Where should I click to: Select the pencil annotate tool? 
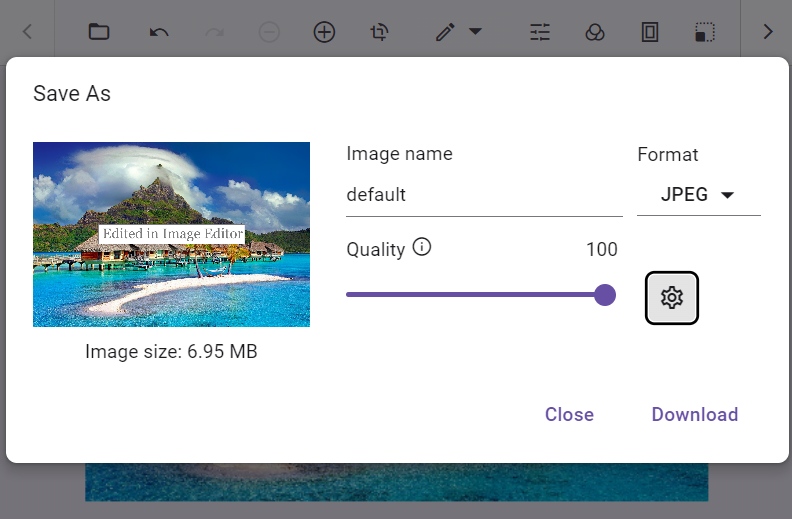pos(445,32)
